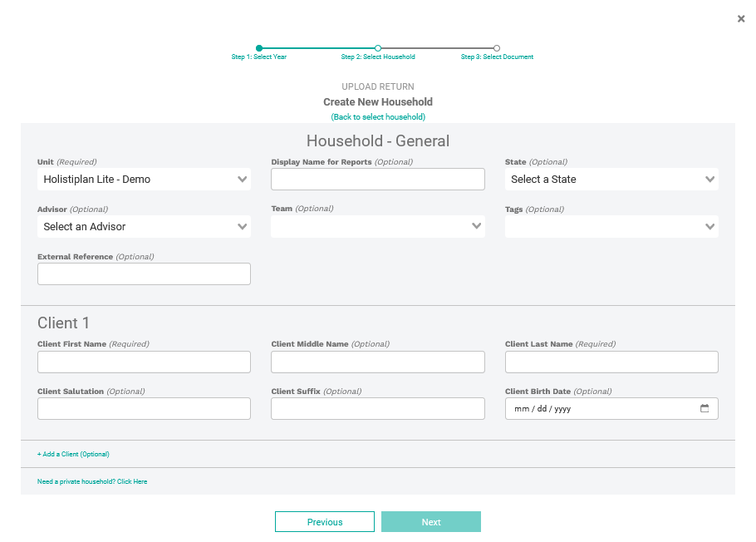The image size is (756, 542).
Task: Focus the Client Salutation input box
Action: coord(144,408)
